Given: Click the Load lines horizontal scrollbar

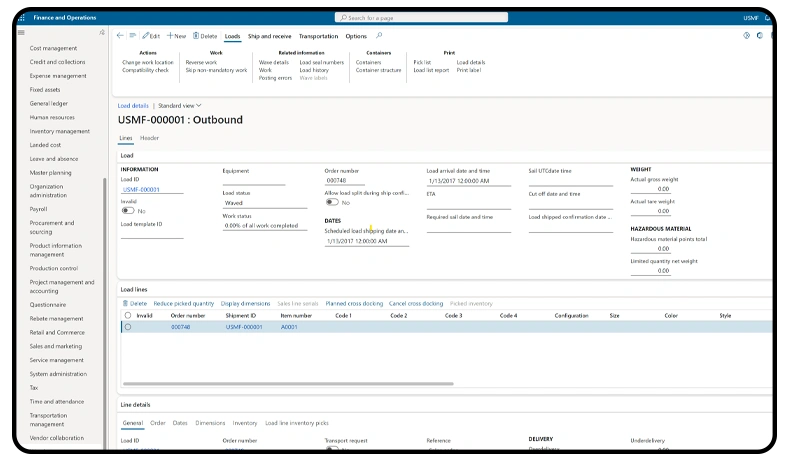Looking at the screenshot, I should tap(288, 384).
